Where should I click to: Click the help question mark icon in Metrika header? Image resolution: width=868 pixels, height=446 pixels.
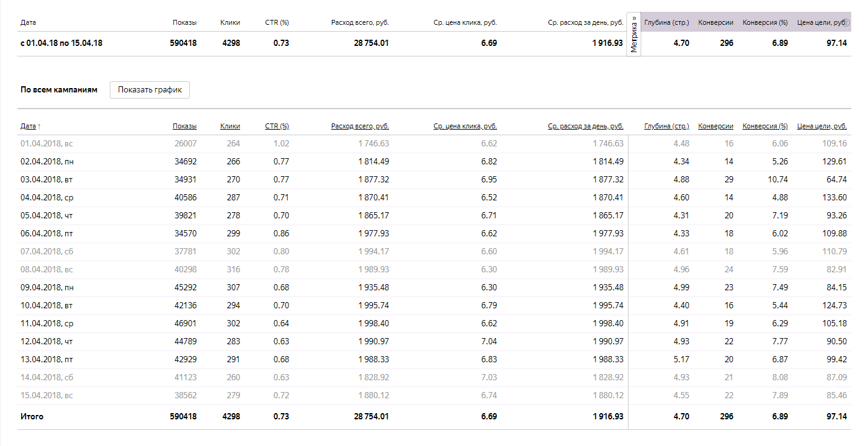846,22
